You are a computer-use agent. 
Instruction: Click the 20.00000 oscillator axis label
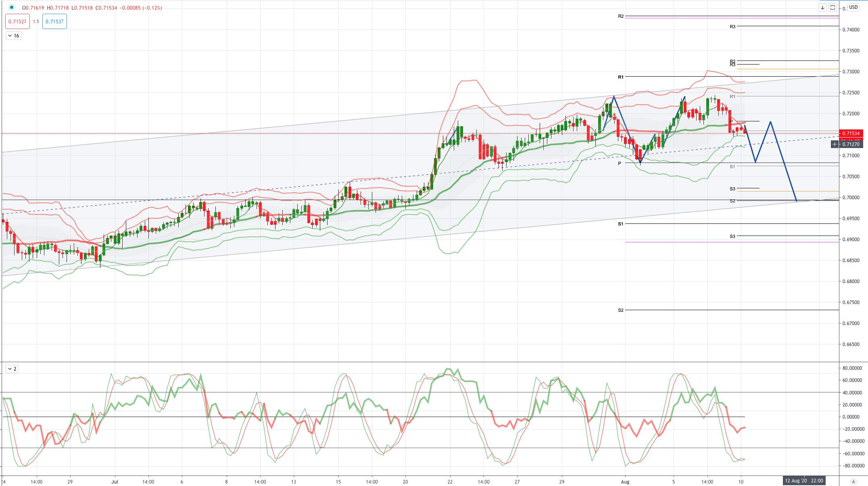click(852, 405)
